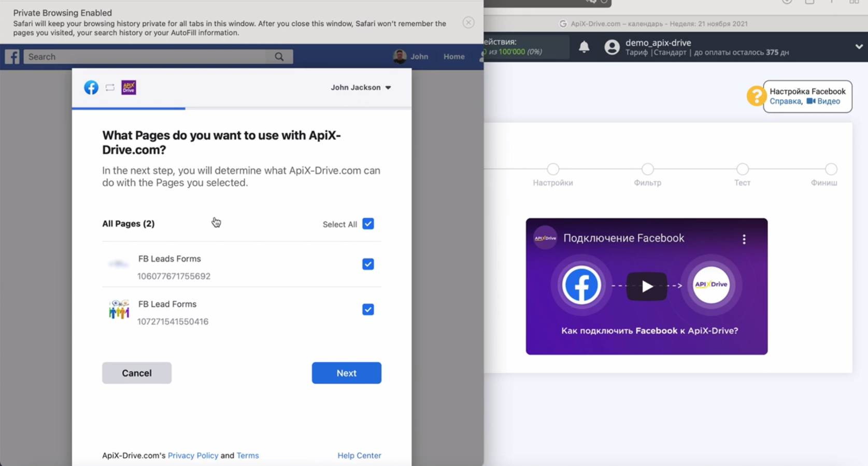Open John's profile avatar in Facebook bar
This screenshot has width=868, height=466.
(x=400, y=57)
